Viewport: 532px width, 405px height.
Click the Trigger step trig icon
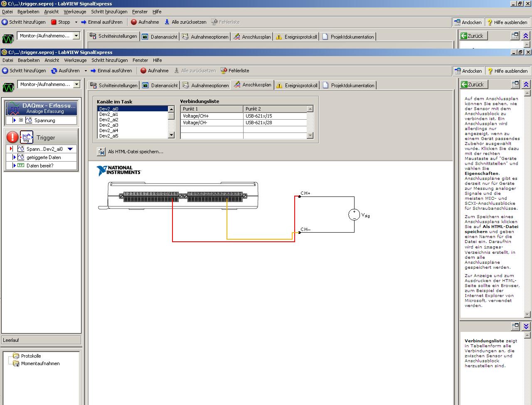(26, 137)
